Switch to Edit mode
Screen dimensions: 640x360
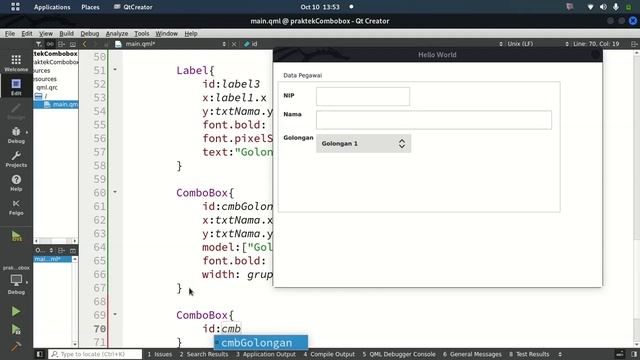pos(16,87)
